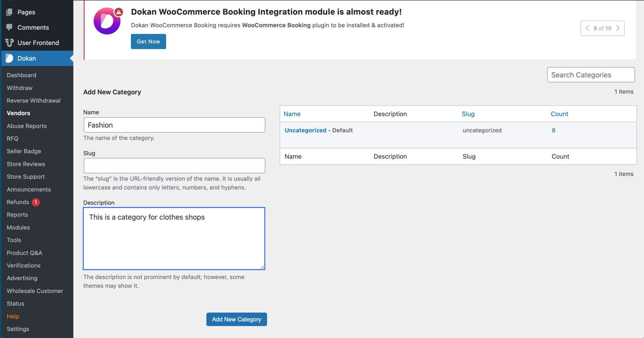Open Seller Badge page

(x=24, y=151)
